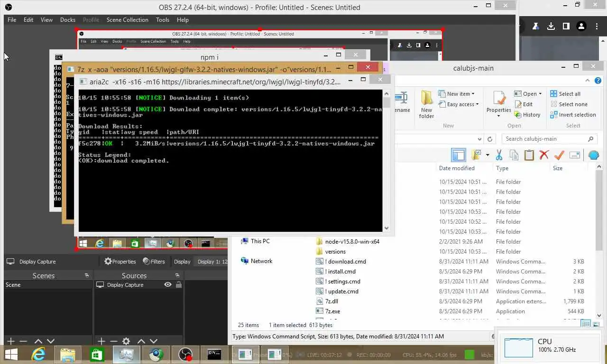
Task: Select the 7z.exe file
Action: (x=332, y=311)
